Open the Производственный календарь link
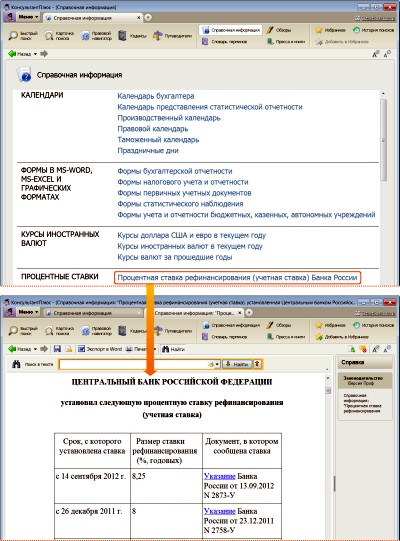The image size is (400, 541). (x=169, y=118)
